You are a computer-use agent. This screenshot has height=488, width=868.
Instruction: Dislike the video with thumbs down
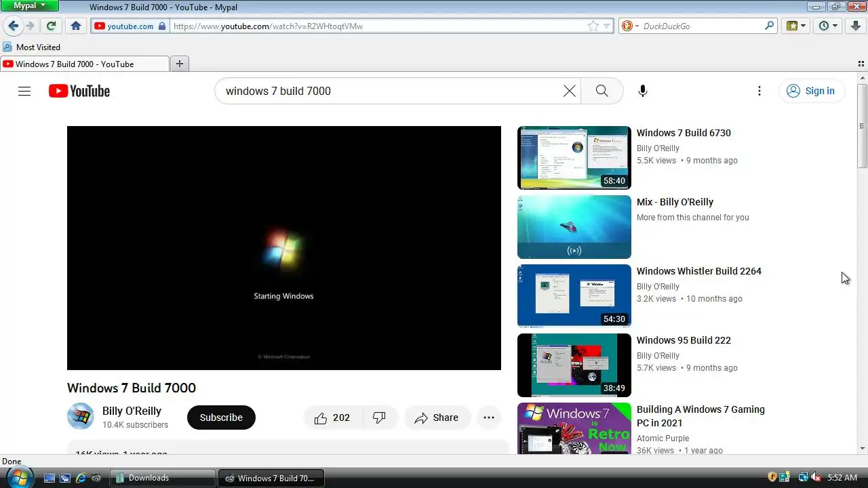pos(380,418)
